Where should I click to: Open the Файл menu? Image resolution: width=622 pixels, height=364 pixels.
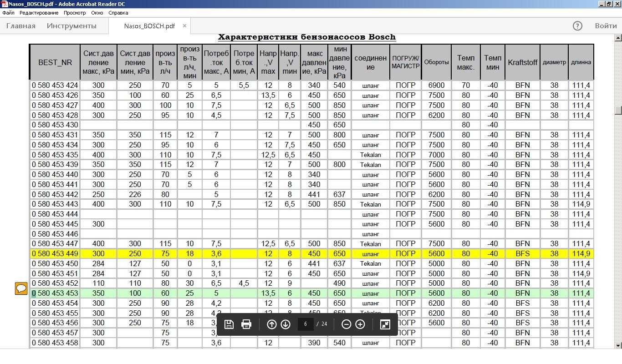pyautogui.click(x=8, y=13)
